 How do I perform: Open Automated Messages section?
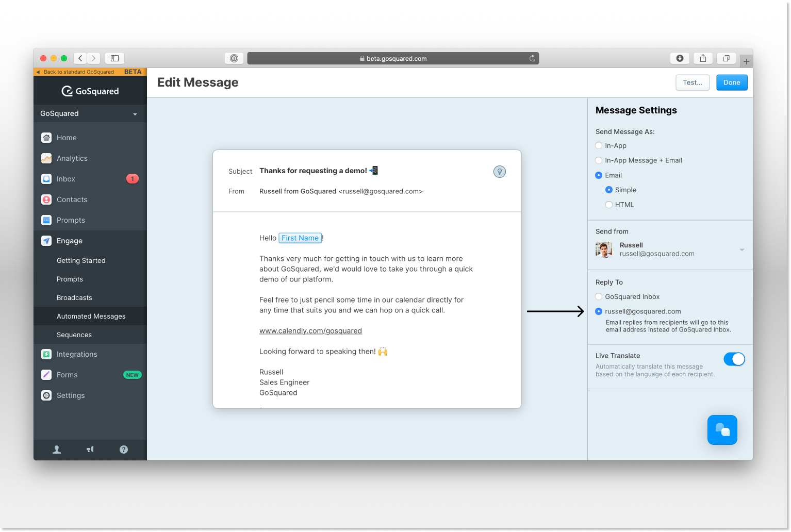(90, 316)
